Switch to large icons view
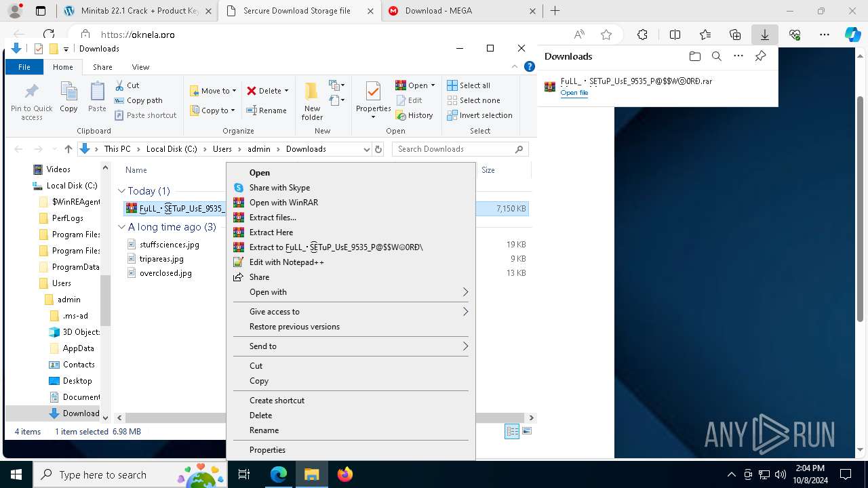Image resolution: width=868 pixels, height=488 pixels. pos(527,431)
